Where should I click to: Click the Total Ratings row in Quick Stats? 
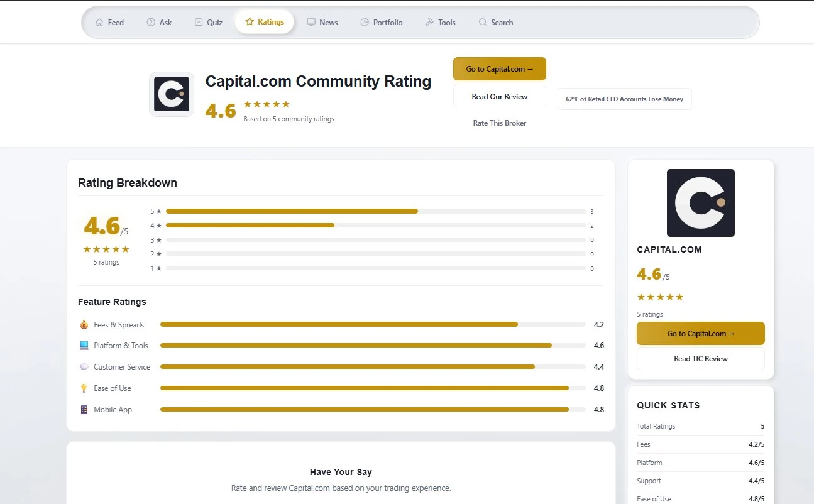tap(701, 426)
